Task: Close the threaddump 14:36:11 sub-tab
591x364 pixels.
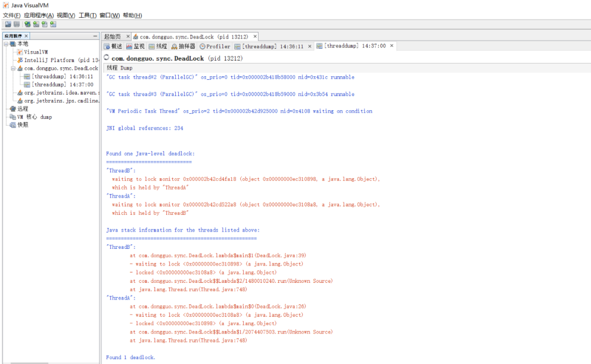Action: [x=310, y=46]
